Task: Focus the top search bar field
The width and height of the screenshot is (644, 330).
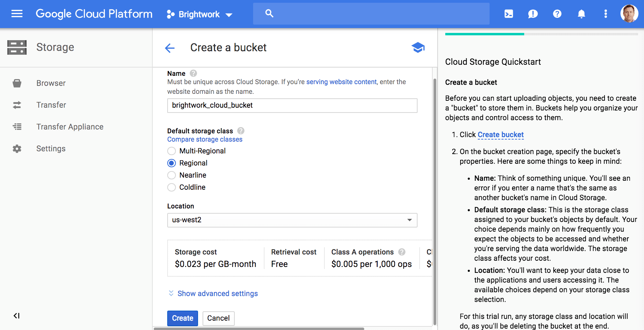Action: (x=371, y=14)
